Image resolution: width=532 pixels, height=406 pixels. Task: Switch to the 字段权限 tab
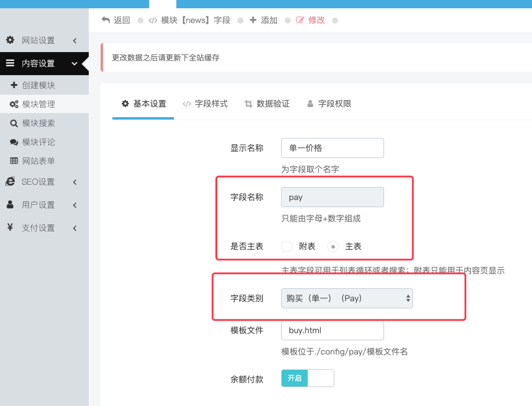(329, 104)
